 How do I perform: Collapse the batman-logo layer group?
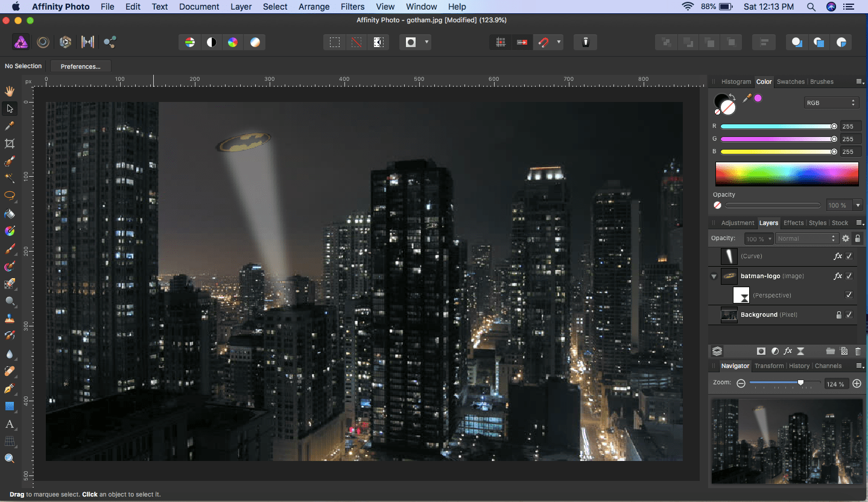point(714,276)
